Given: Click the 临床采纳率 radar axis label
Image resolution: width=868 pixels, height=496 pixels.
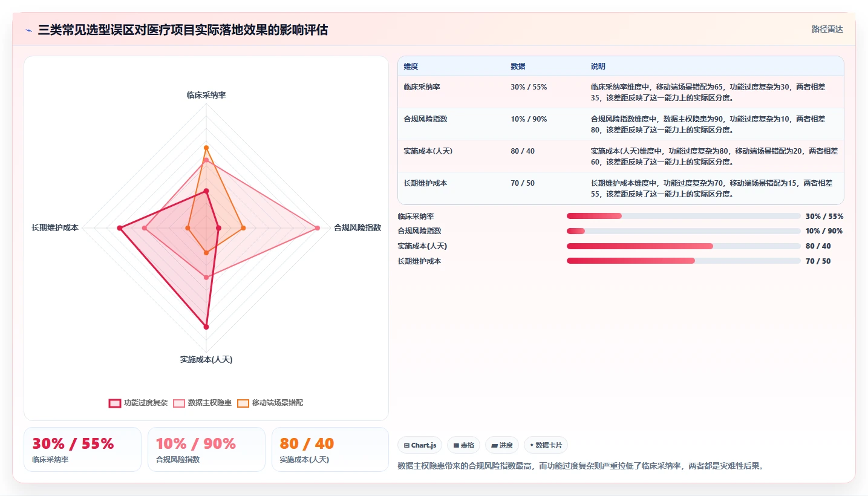Looking at the screenshot, I should [206, 95].
